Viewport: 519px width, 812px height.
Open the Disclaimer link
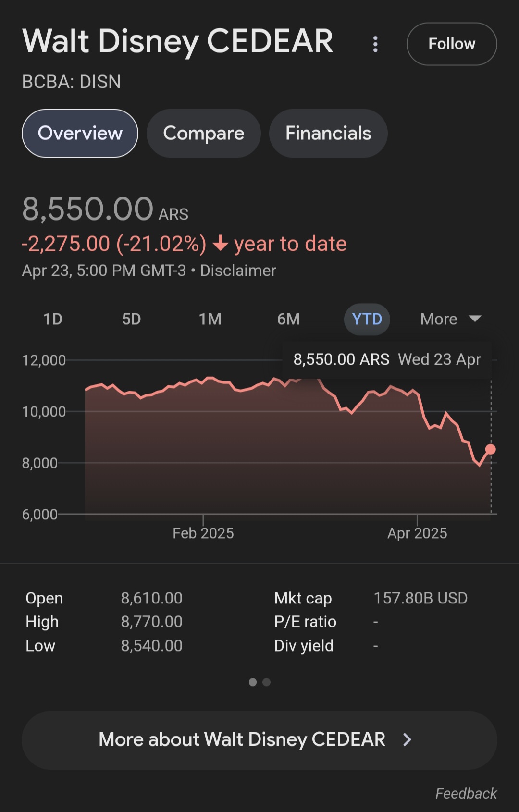238,271
